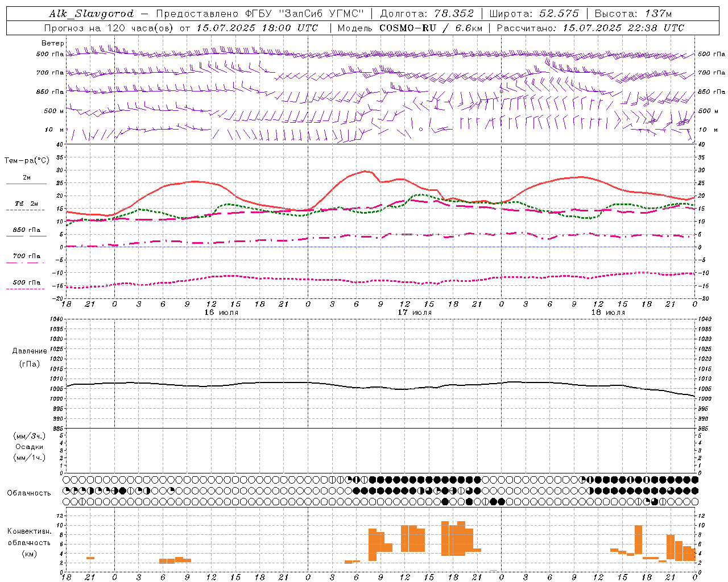Click the 17 июля date label
The width and height of the screenshot is (728, 582).
click(x=415, y=313)
